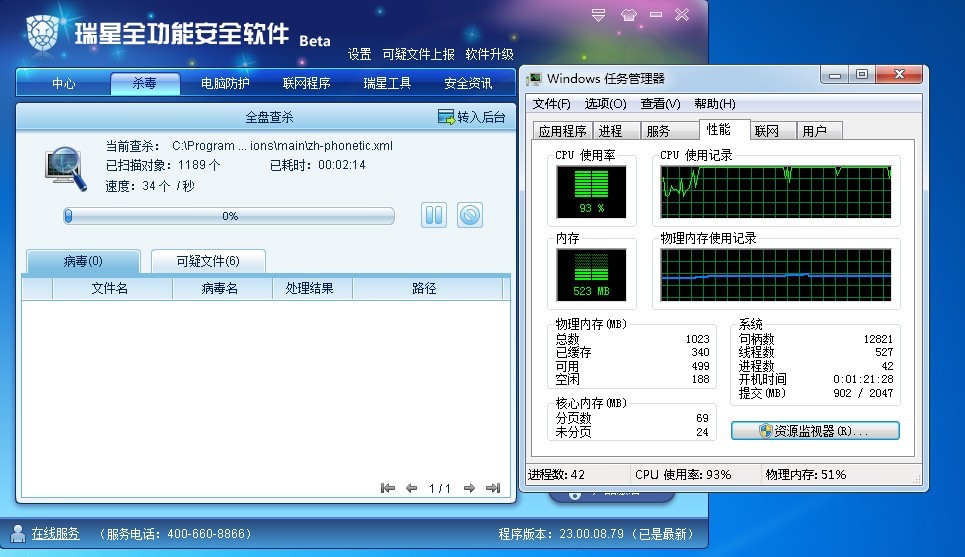Open 在线服务 link

coord(55,534)
